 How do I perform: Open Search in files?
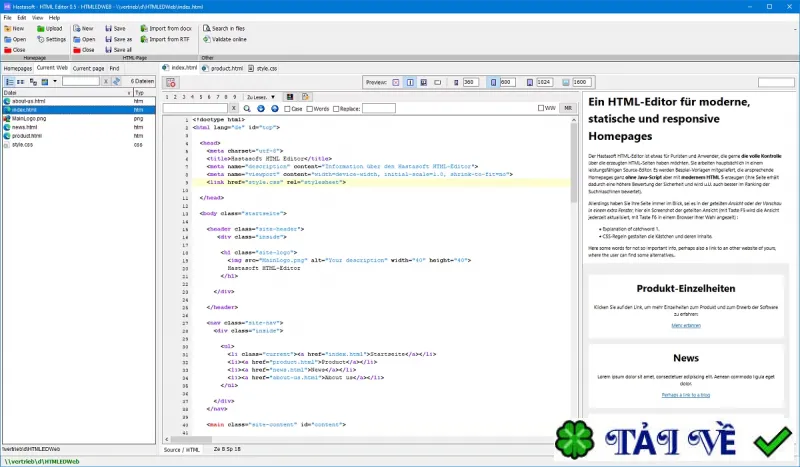click(224, 29)
